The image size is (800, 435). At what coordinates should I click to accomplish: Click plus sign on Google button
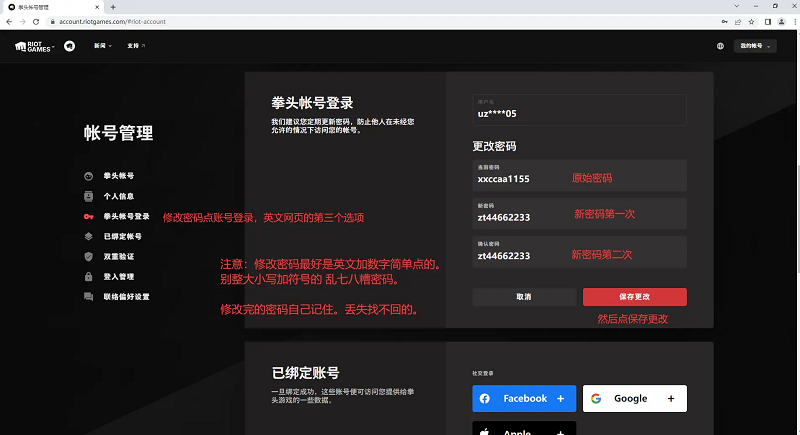[671, 398]
